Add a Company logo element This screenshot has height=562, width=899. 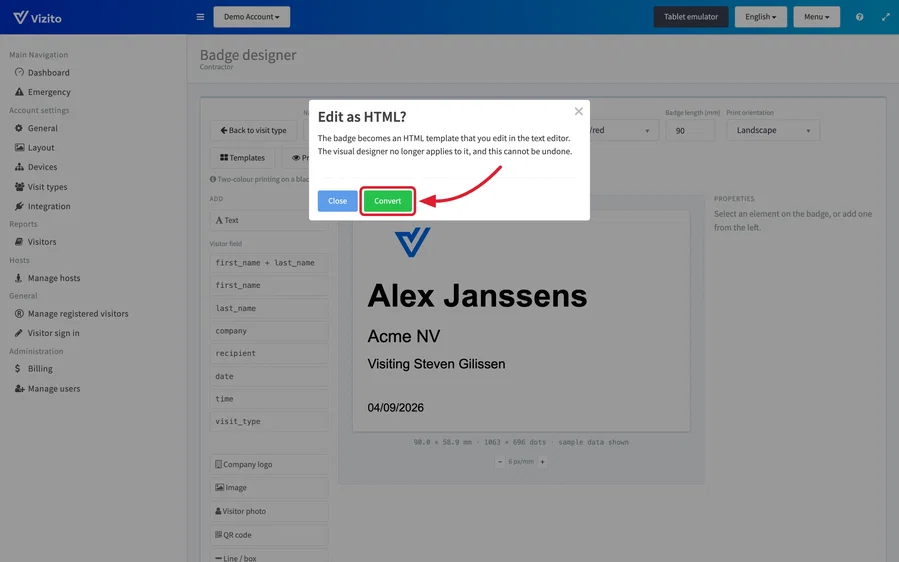point(269,465)
